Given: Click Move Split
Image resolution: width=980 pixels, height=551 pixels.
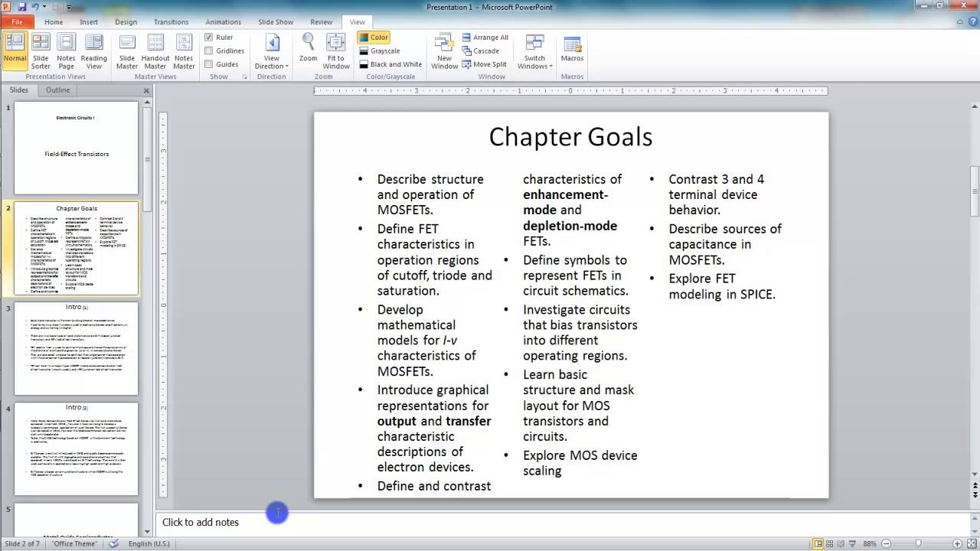Looking at the screenshot, I should pos(484,65).
